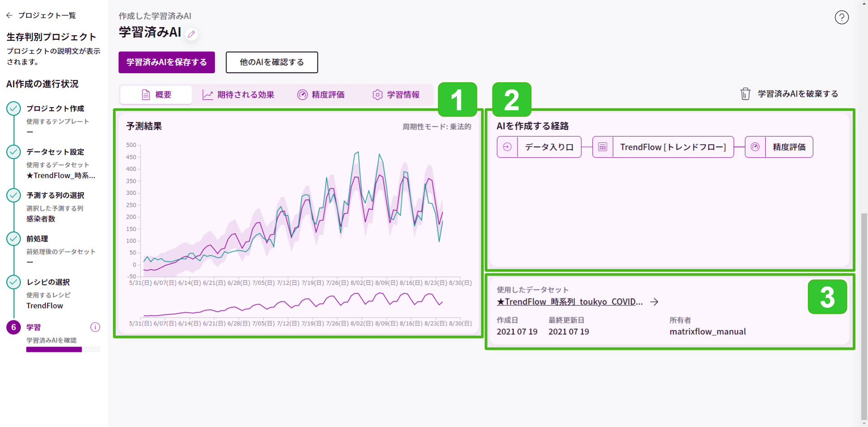Click the 前処理 step check circle

(x=14, y=239)
